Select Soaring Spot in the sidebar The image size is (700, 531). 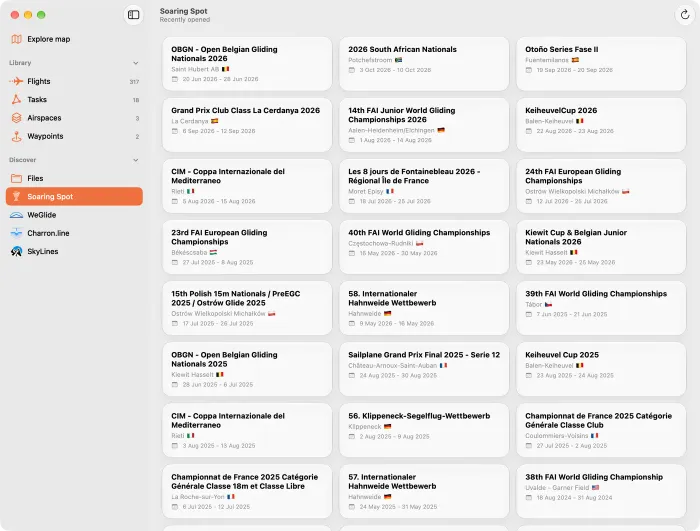74,197
